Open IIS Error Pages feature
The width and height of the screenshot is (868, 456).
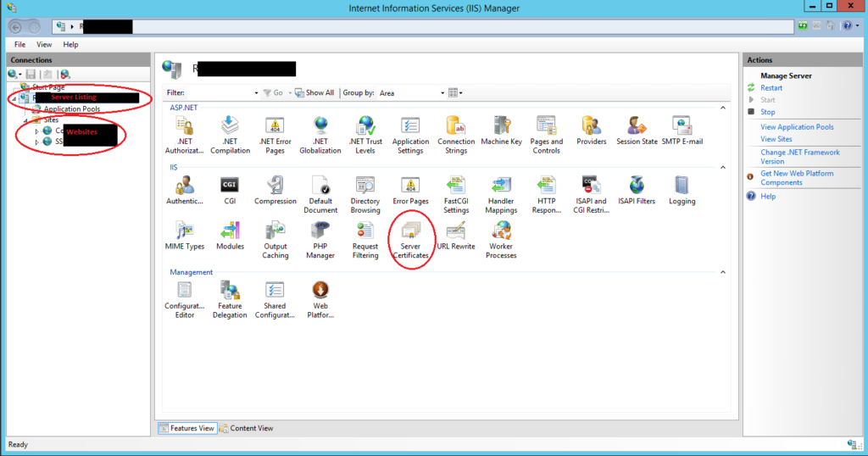(x=410, y=191)
